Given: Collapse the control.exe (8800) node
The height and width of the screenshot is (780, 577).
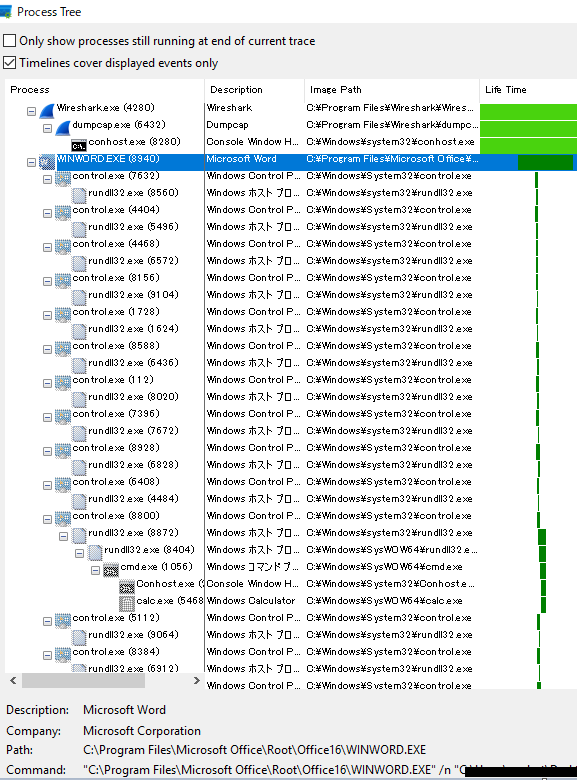Looking at the screenshot, I should click(x=47, y=519).
